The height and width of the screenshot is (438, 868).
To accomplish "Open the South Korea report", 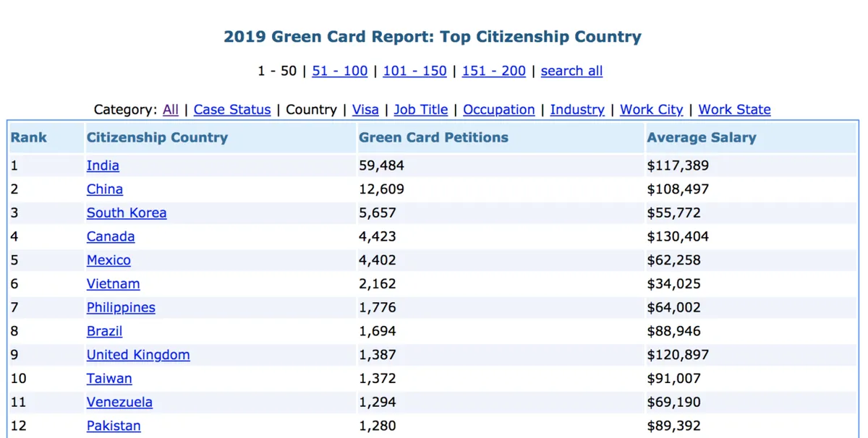I will (127, 212).
